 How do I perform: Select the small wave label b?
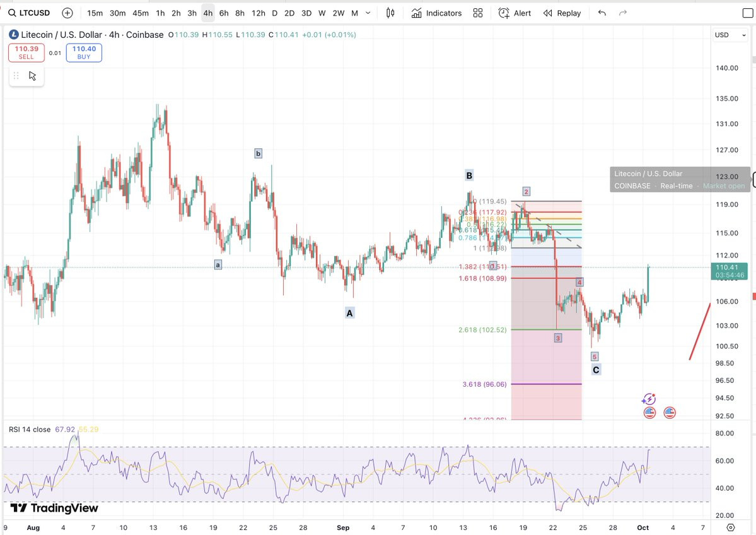258,153
